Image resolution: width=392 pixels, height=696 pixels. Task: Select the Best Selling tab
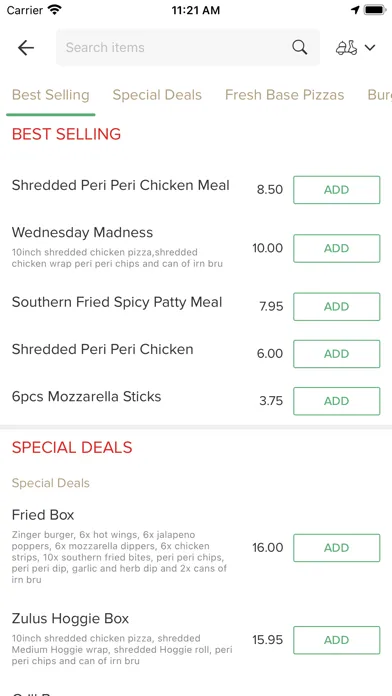pyautogui.click(x=51, y=95)
